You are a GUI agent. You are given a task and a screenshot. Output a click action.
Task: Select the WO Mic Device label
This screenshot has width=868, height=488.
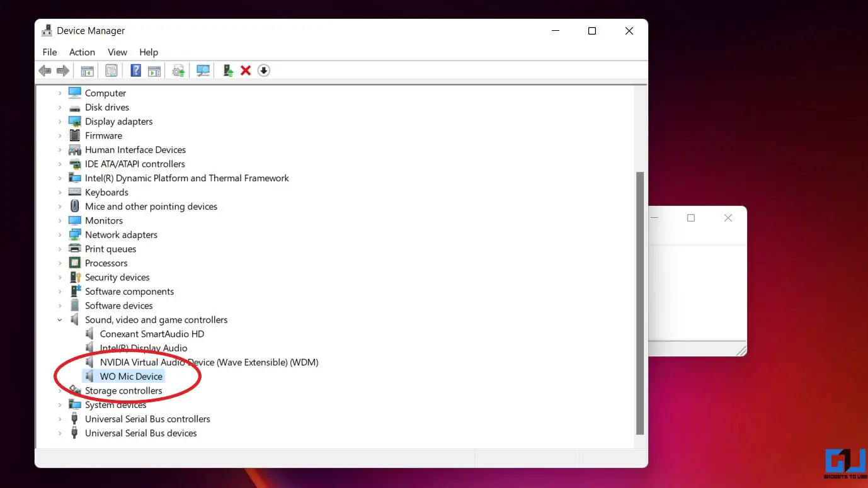[131, 377]
